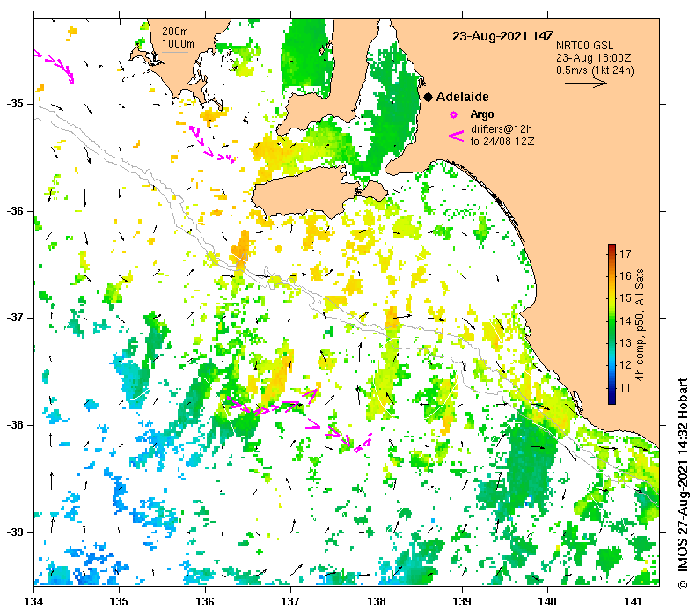Click the '-37' latitude axis label
The width and height of the screenshot is (696, 616).
pos(15,318)
